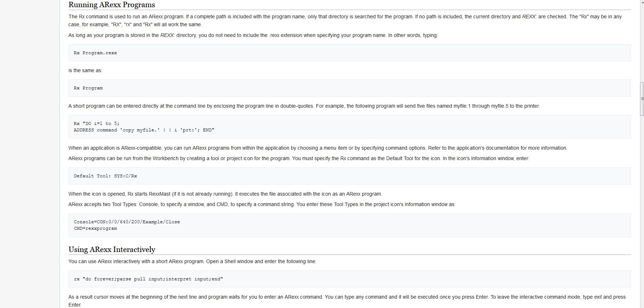Click the first italic 'REXX:' in opening paragraph
The image size is (644, 308).
(x=529, y=17)
